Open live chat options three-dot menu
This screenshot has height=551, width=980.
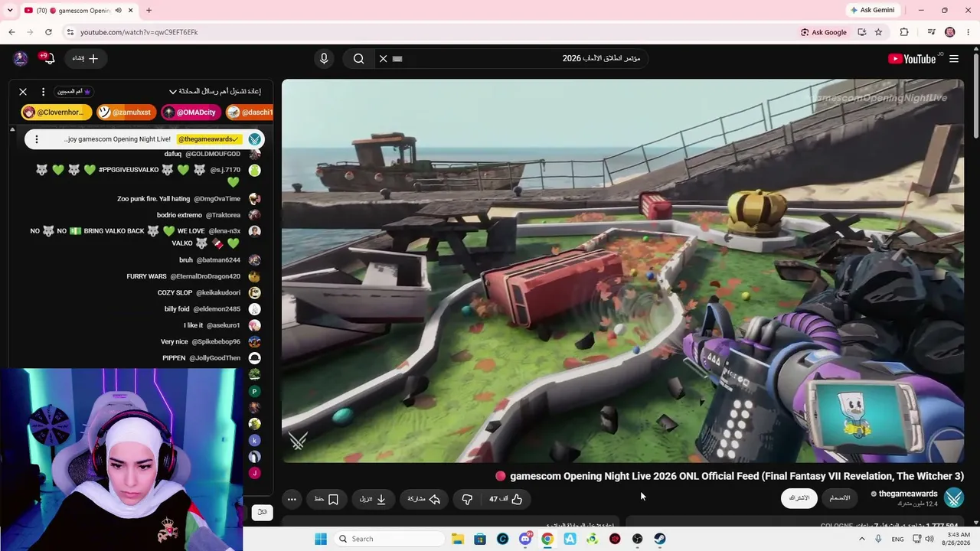43,91
